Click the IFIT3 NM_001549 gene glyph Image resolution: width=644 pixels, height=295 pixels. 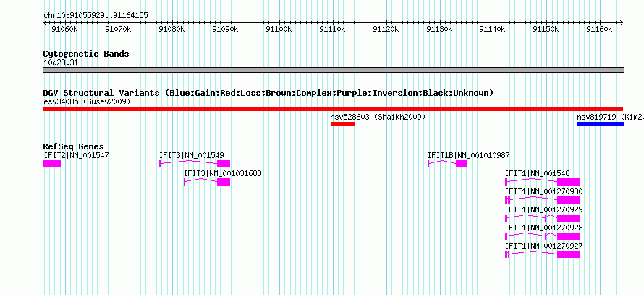pos(195,164)
